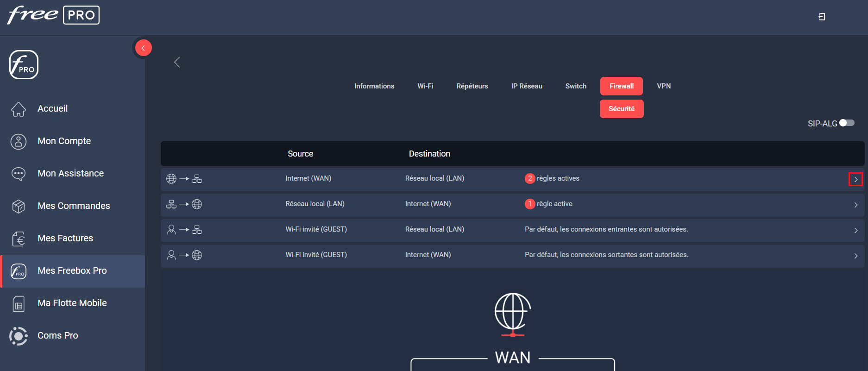Click the Ma Flotte Mobile SIM icon

pyautogui.click(x=19, y=303)
